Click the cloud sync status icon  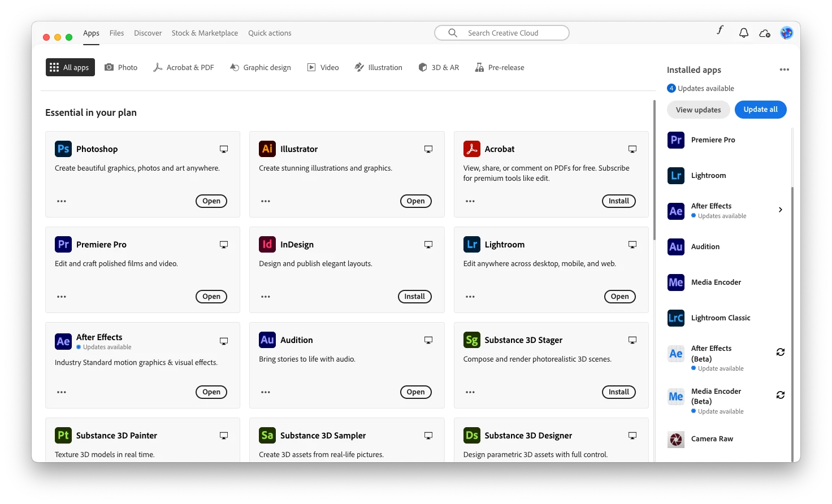(765, 33)
